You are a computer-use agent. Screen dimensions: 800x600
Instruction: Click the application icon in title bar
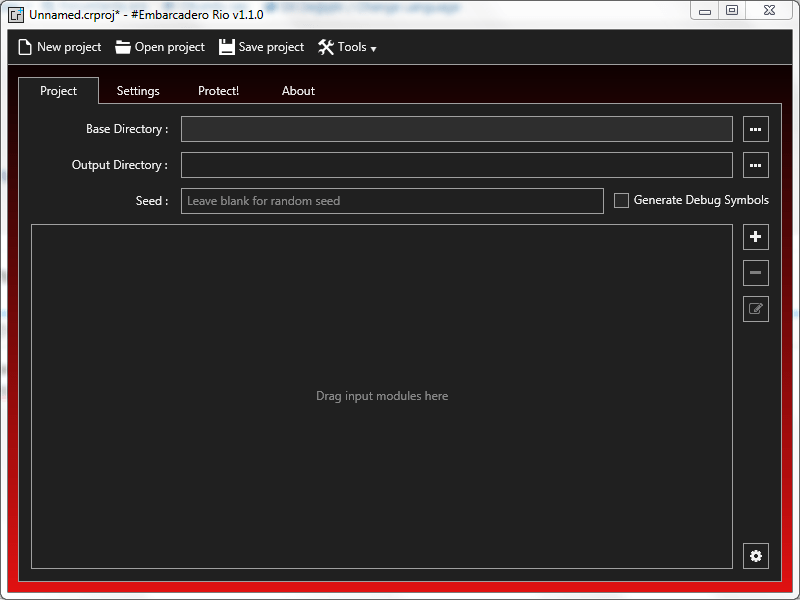pos(16,14)
